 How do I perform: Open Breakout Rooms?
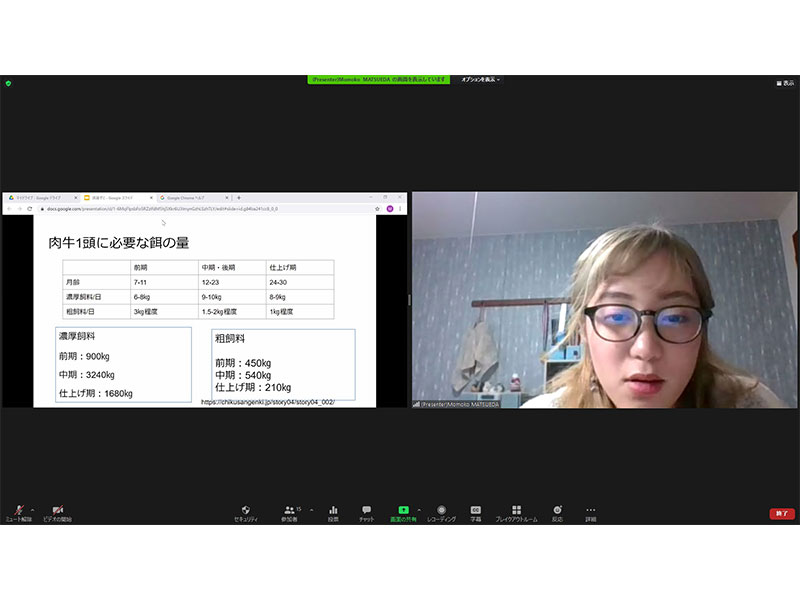coord(516,511)
